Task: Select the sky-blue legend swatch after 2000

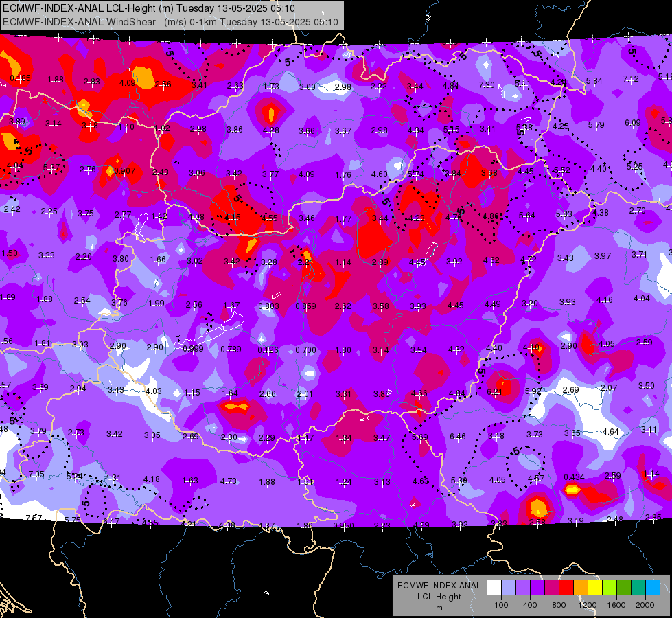Action: click(x=653, y=588)
